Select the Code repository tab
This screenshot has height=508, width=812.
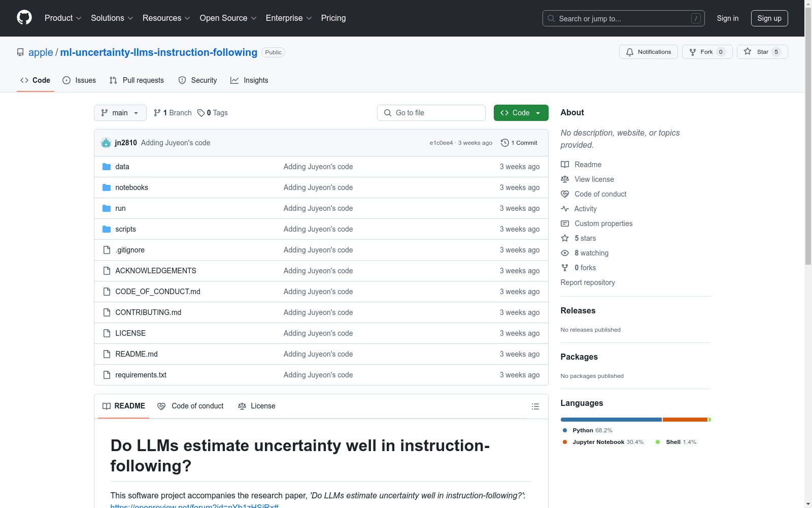(36, 80)
